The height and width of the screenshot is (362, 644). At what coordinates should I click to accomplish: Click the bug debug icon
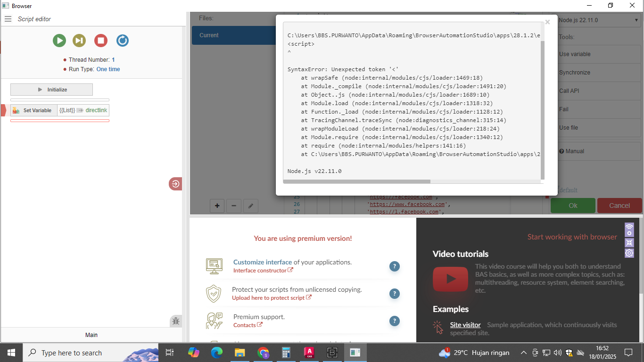point(176,321)
